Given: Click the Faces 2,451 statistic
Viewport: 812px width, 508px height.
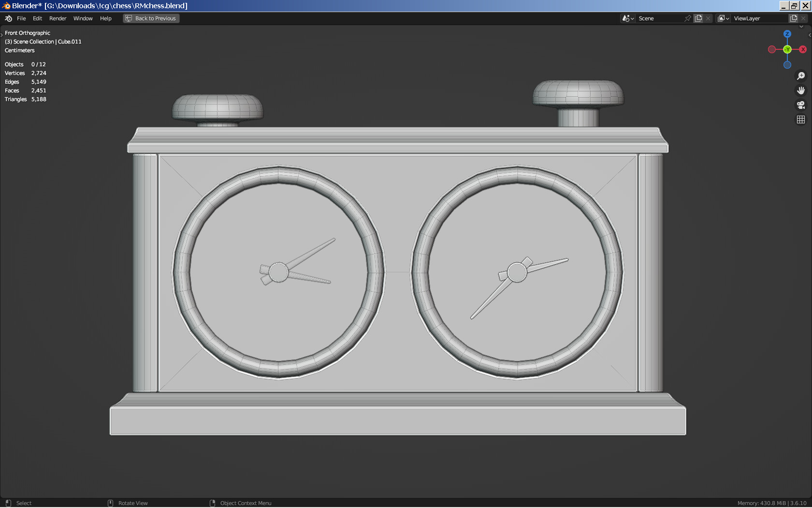Looking at the screenshot, I should click(x=26, y=90).
